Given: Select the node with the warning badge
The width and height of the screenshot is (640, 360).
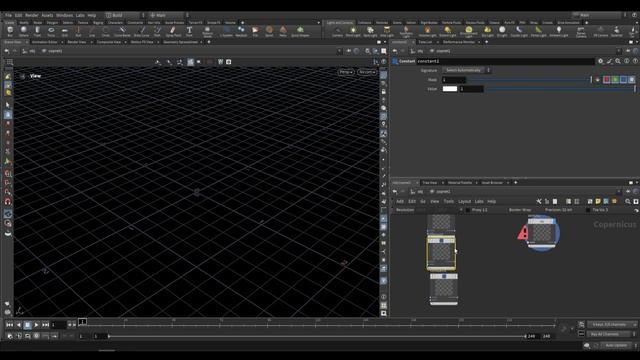Looking at the screenshot, I should [542, 232].
